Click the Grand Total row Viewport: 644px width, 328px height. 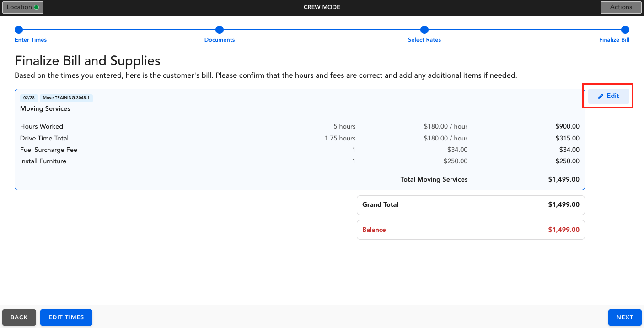click(471, 205)
